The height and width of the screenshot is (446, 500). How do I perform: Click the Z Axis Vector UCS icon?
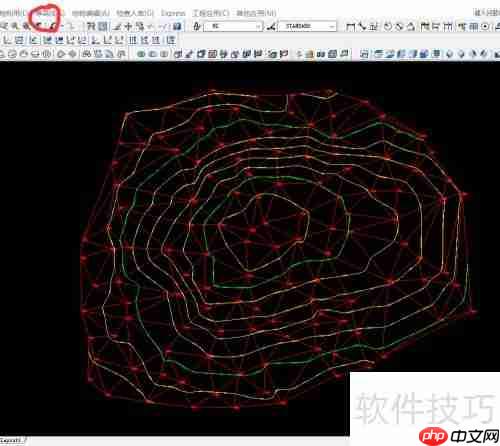pyautogui.click(x=107, y=40)
